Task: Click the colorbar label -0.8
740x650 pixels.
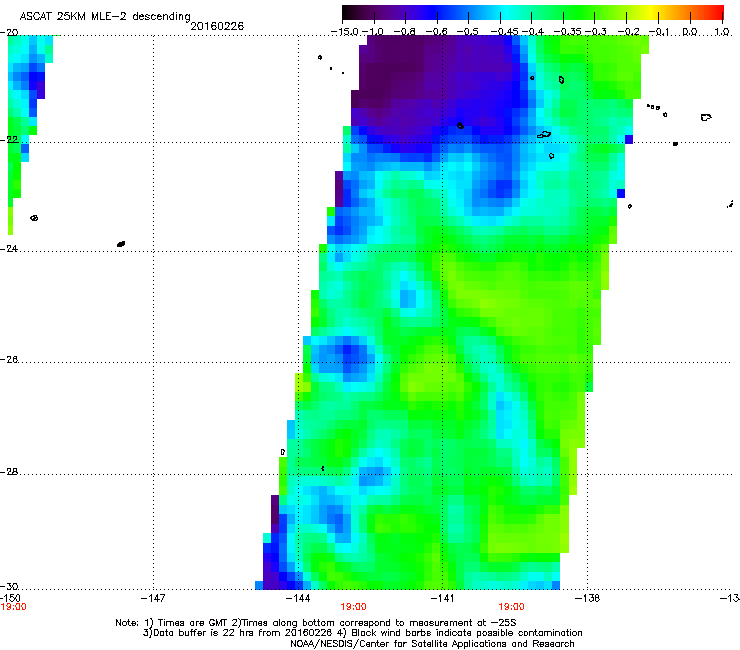Action: click(x=404, y=32)
